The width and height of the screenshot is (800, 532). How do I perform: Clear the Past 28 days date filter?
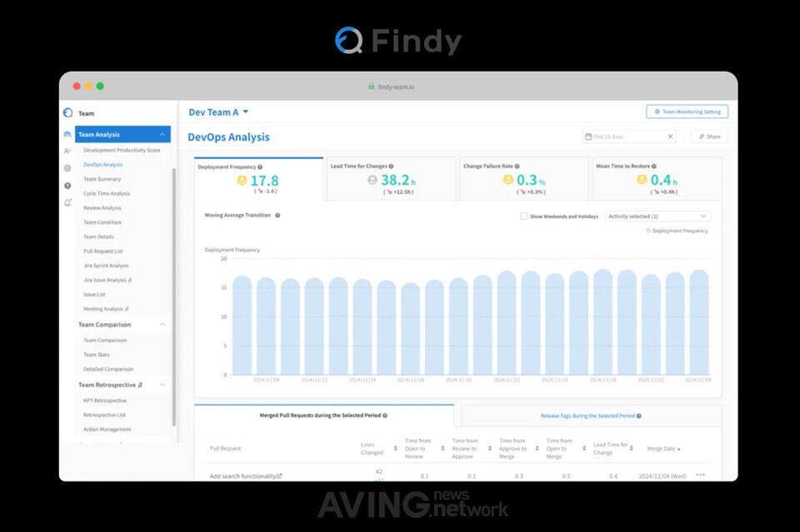coord(671,137)
